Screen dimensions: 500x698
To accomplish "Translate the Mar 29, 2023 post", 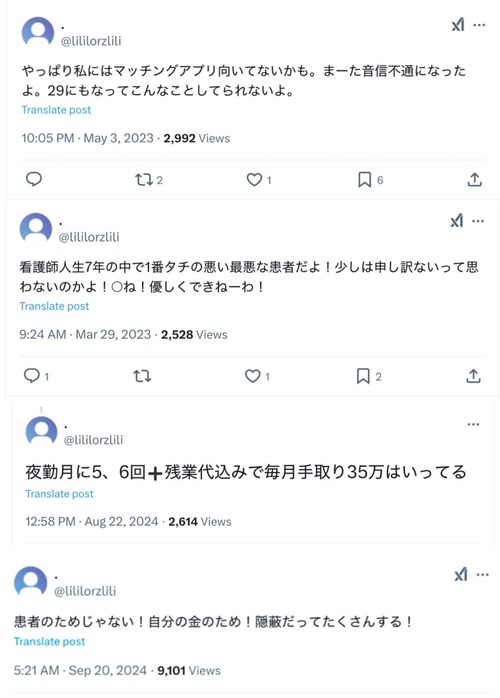I will [54, 306].
